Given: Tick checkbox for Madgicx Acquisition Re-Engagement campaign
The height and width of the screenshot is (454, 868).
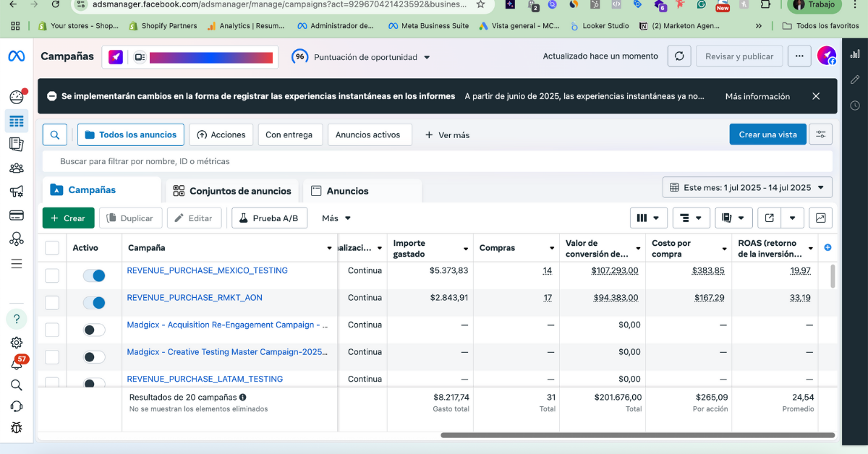Looking at the screenshot, I should pyautogui.click(x=52, y=330).
